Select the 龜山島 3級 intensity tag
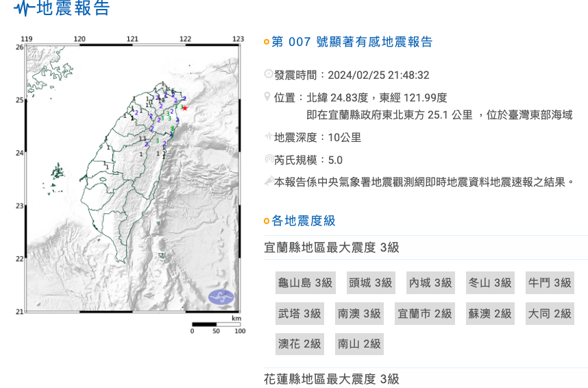Screen dimensions: 588x388 coord(305,282)
